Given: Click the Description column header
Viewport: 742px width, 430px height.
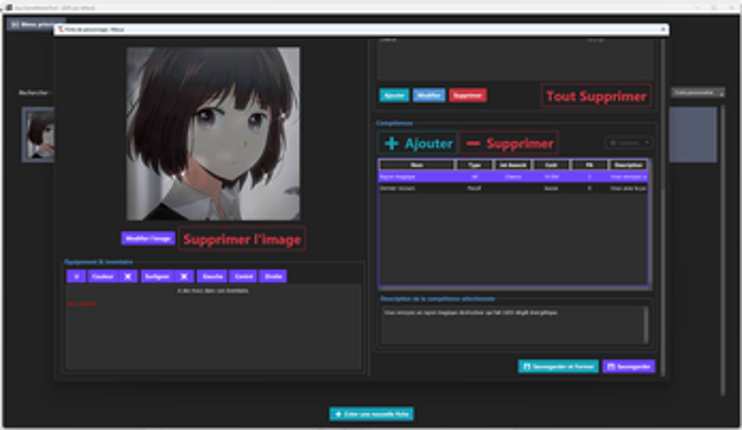Looking at the screenshot, I should point(628,165).
